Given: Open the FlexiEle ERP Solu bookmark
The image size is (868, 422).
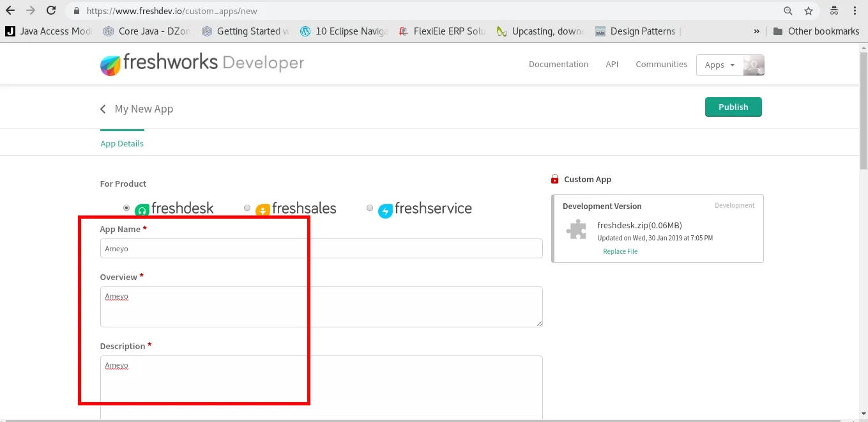Looking at the screenshot, I should (442, 31).
